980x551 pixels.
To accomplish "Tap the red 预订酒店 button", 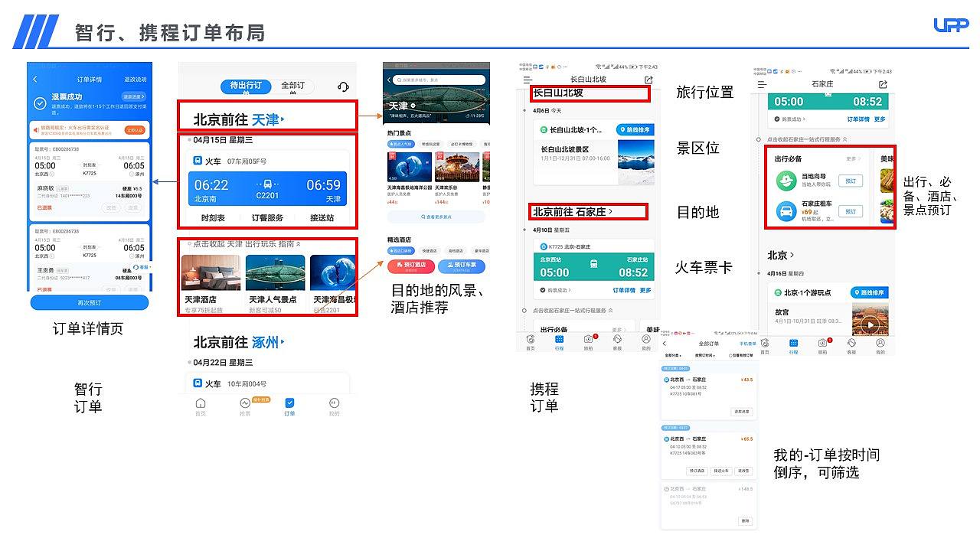I will point(412,266).
